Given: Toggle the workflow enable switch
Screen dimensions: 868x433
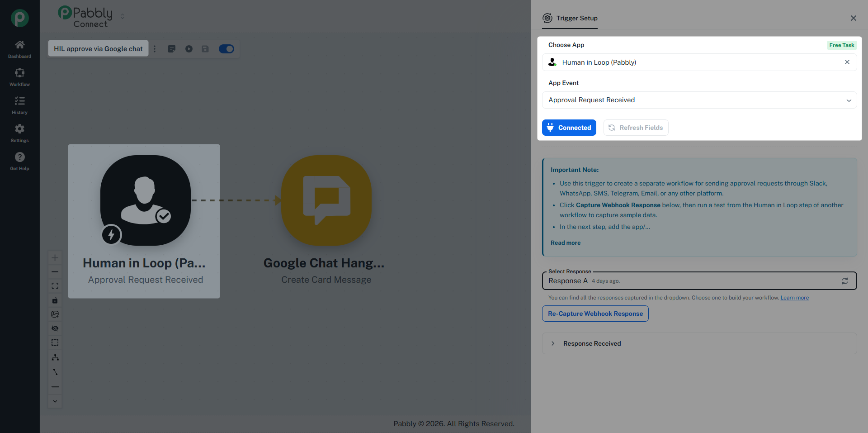Looking at the screenshot, I should pos(226,49).
